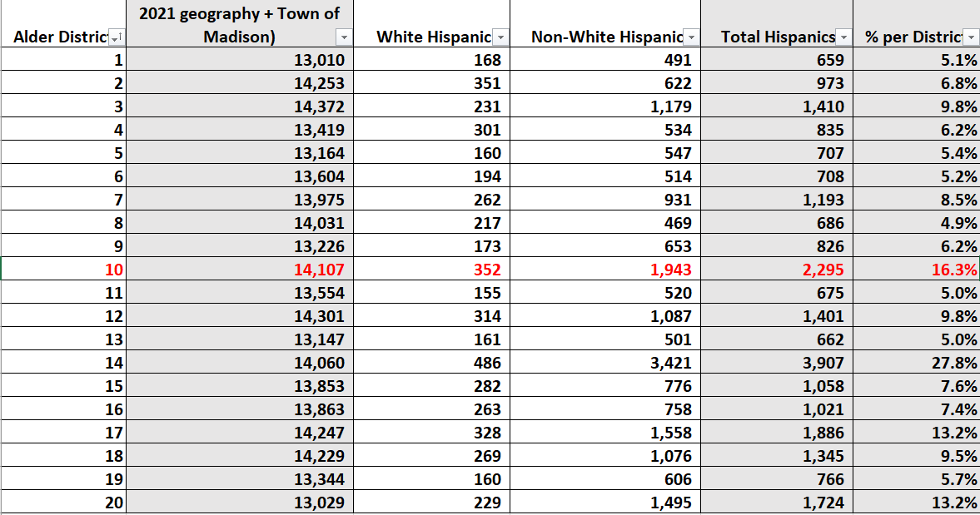
Task: Select population cell 13,147
Action: point(240,339)
